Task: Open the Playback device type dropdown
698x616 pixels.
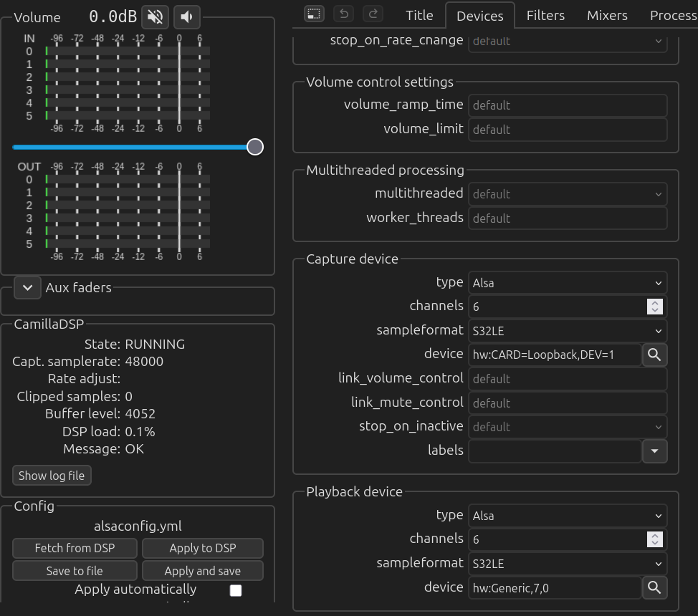Action: tap(568, 516)
